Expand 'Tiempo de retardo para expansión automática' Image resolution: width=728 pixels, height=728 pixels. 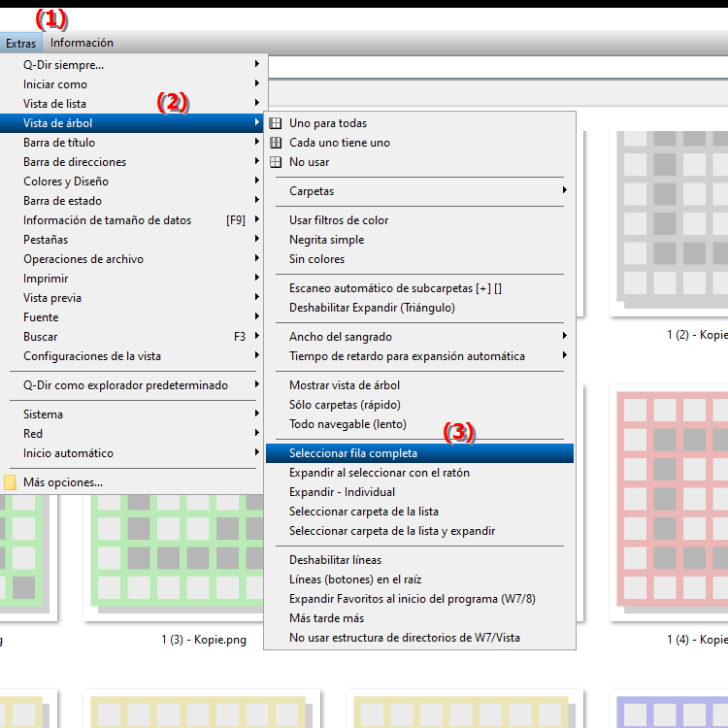pos(419,356)
